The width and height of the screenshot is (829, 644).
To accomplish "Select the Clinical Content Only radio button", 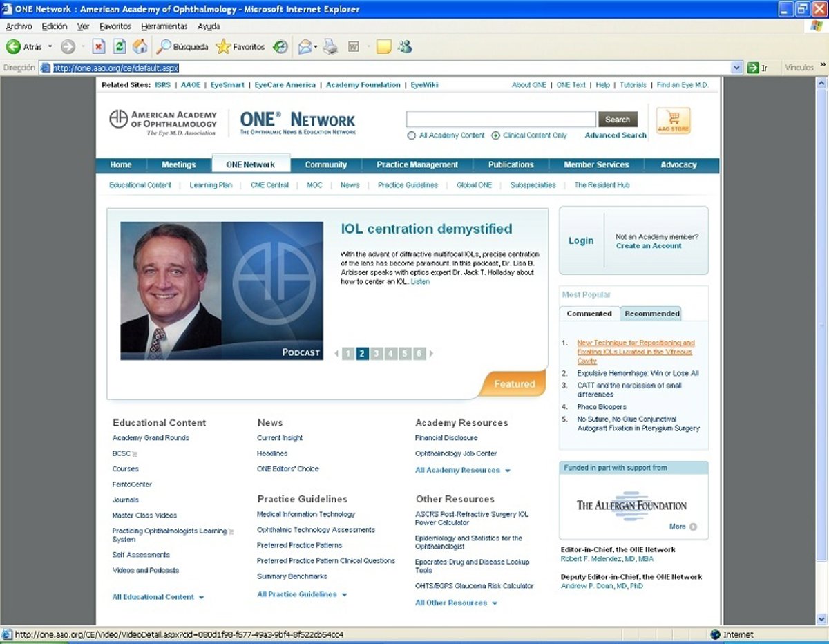I will [x=495, y=135].
